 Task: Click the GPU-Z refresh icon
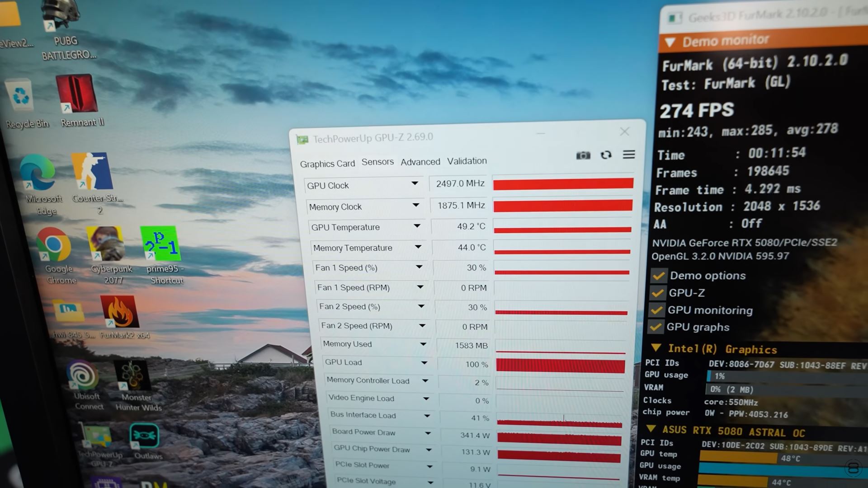click(606, 155)
